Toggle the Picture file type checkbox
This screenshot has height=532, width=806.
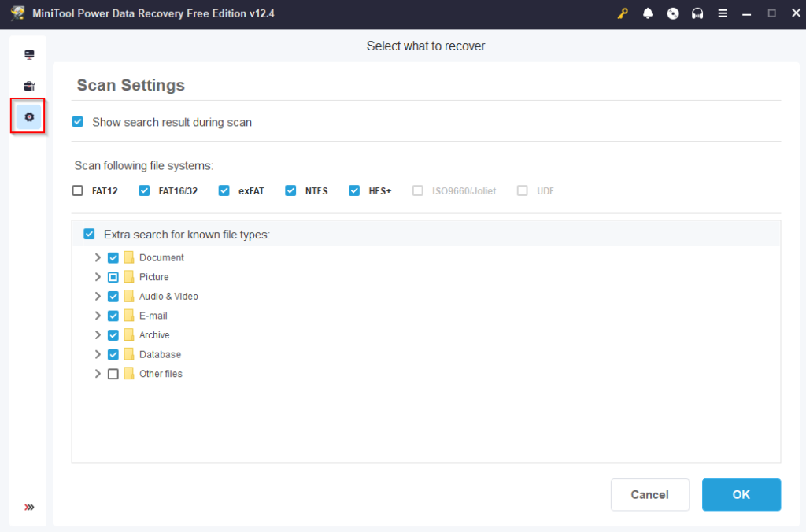(113, 277)
